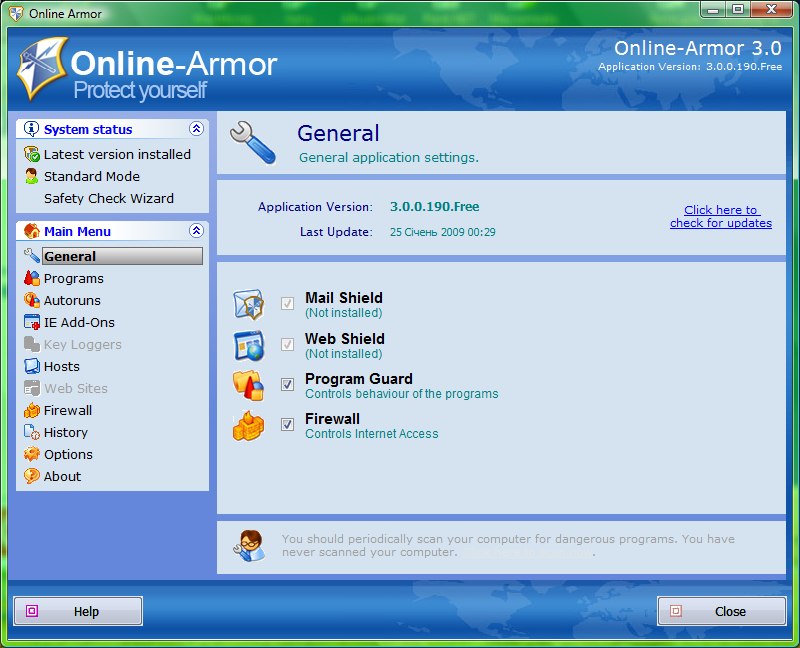Viewport: 800px width, 648px height.
Task: Collapse the Main Menu panel
Action: (x=196, y=231)
